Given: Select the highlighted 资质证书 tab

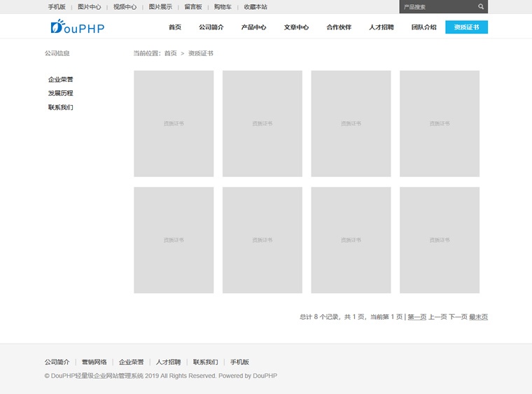Looking at the screenshot, I should click(466, 27).
